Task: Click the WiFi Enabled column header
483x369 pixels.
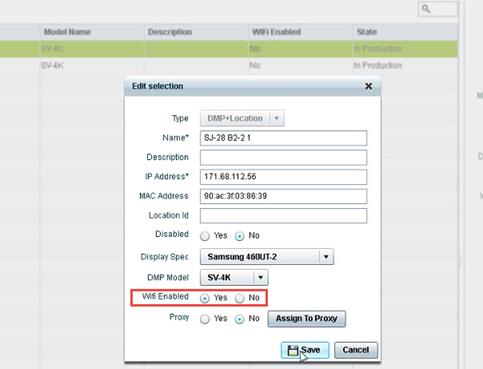Action: [300, 32]
